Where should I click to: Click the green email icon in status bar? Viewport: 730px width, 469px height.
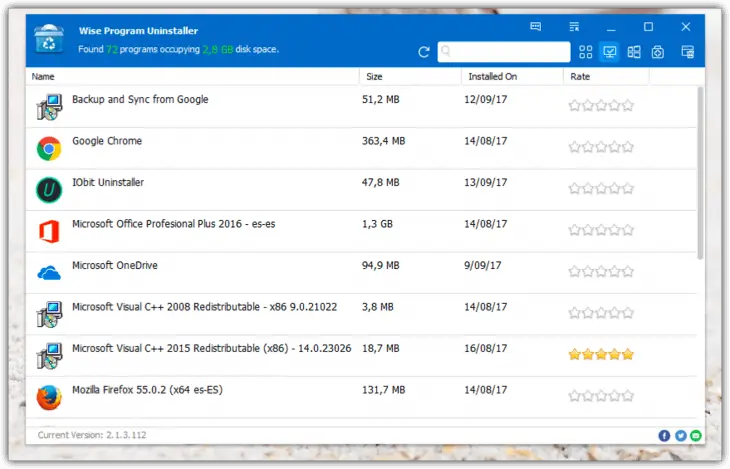coord(696,436)
